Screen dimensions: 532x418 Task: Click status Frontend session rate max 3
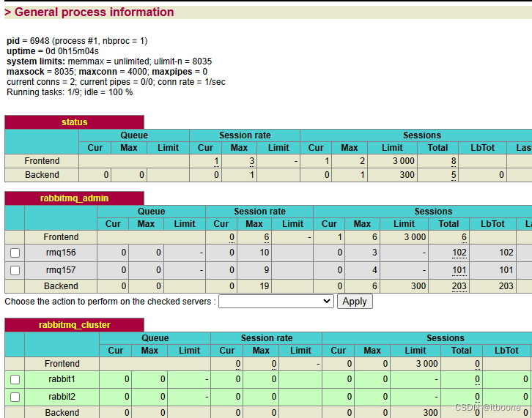coord(252,161)
